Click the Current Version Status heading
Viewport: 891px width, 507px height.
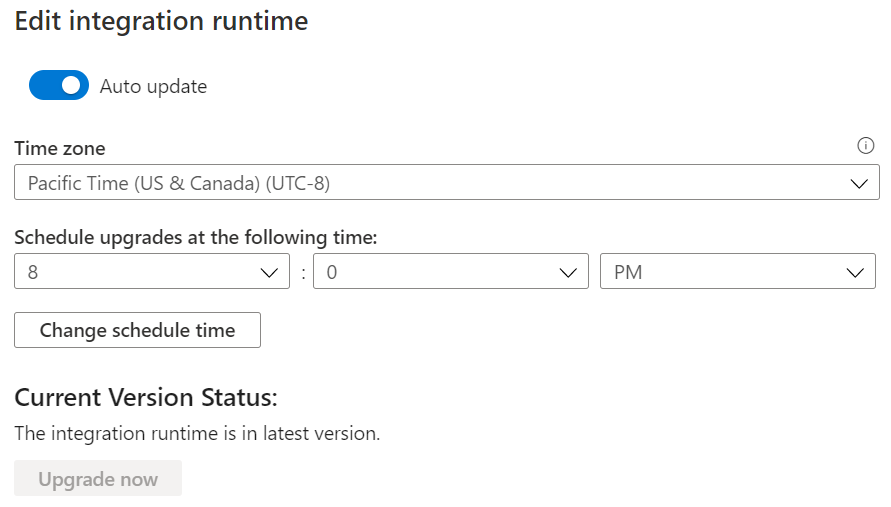click(146, 397)
